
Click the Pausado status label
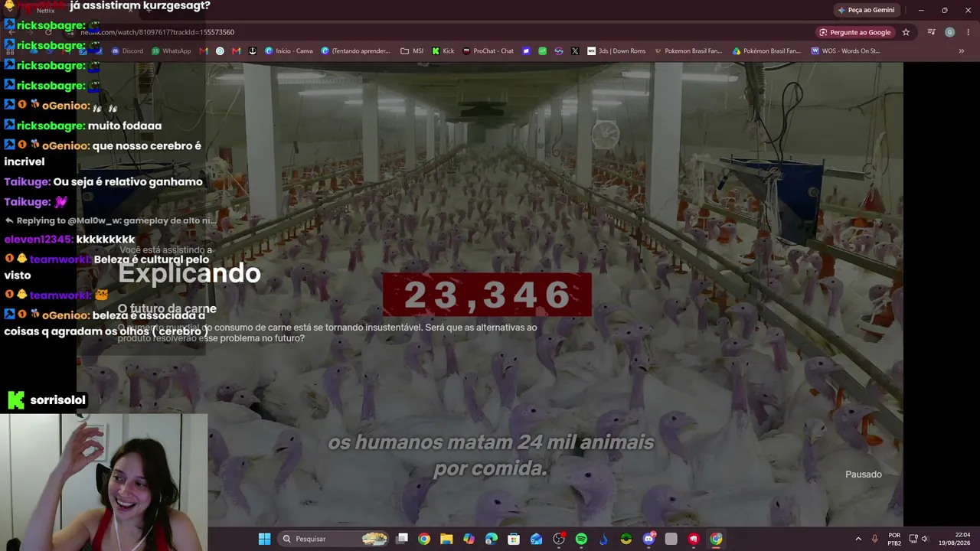(x=864, y=474)
